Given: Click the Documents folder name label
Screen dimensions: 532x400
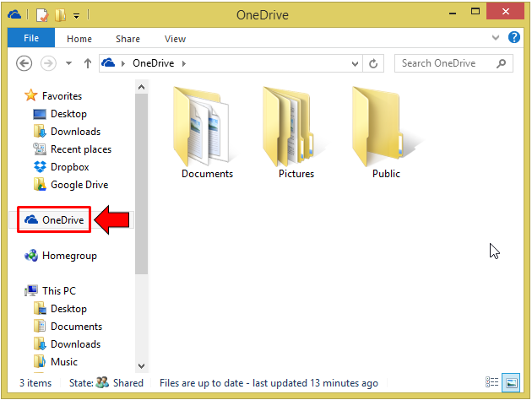Looking at the screenshot, I should point(207,174).
